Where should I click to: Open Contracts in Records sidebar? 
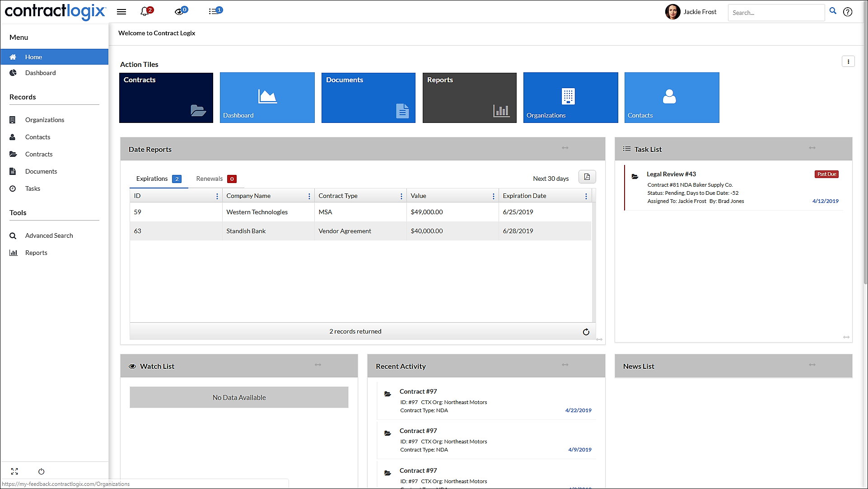(54, 154)
